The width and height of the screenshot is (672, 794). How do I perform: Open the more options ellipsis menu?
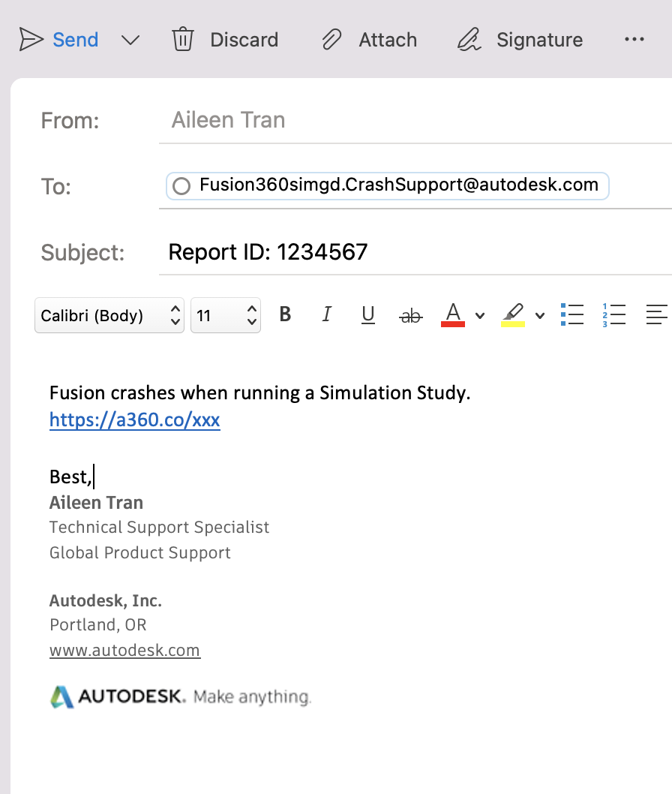pos(634,39)
